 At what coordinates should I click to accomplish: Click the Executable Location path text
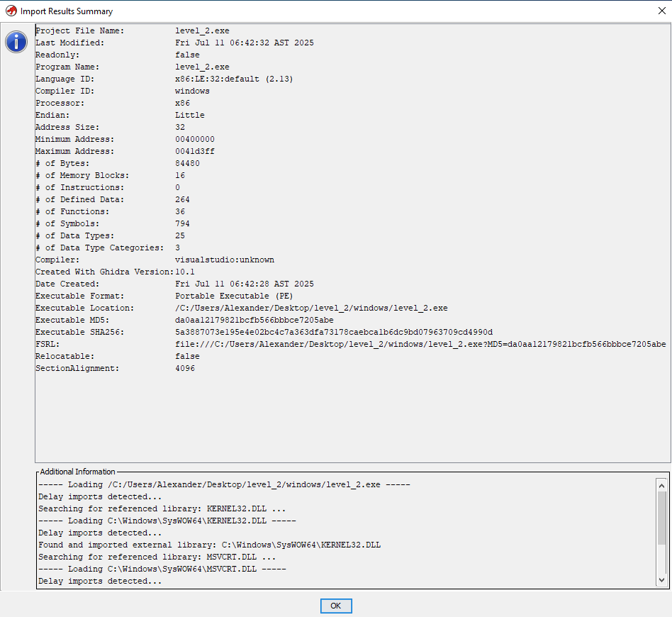pos(311,308)
